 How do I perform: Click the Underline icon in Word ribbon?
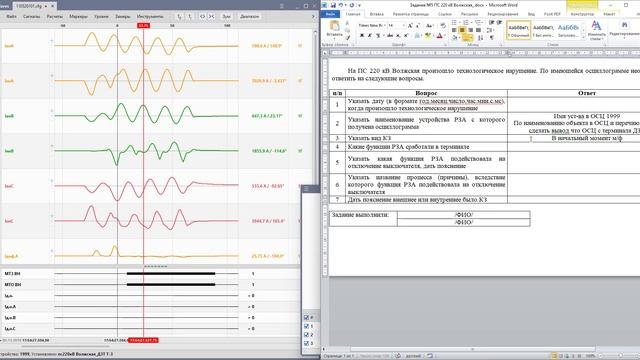point(378,36)
